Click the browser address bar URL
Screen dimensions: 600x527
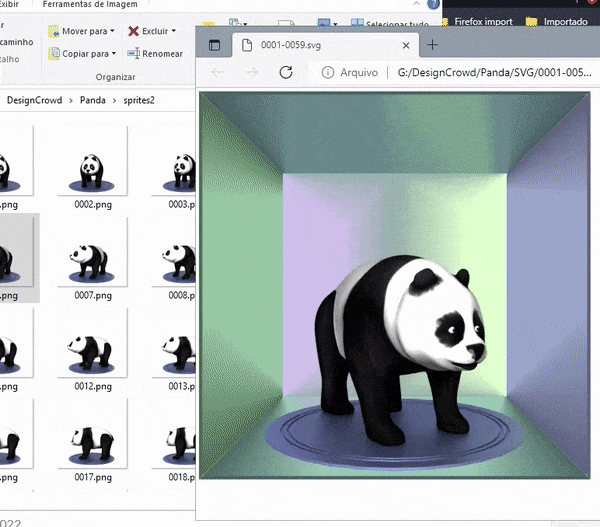point(490,72)
